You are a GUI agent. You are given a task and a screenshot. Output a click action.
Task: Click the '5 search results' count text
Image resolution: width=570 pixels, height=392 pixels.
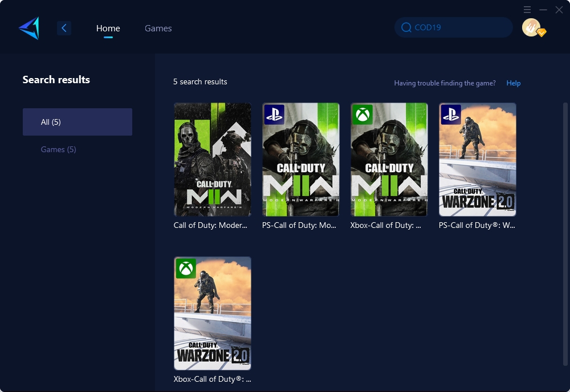[x=200, y=81]
